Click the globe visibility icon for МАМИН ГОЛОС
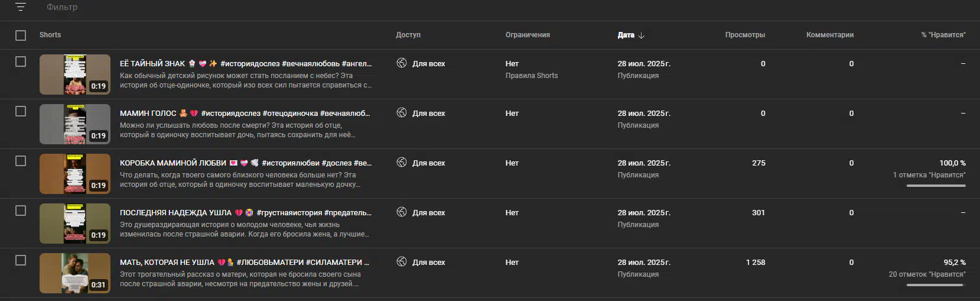This screenshot has height=301, width=980. click(x=402, y=112)
